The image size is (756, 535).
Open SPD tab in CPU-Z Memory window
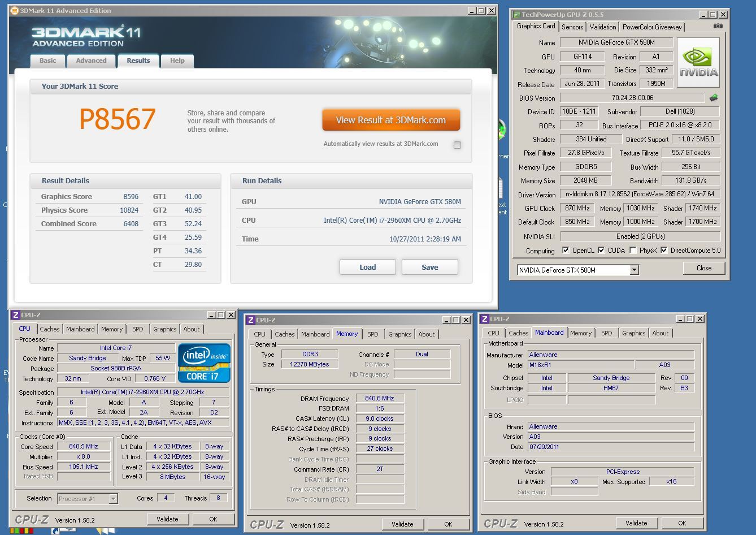click(373, 334)
